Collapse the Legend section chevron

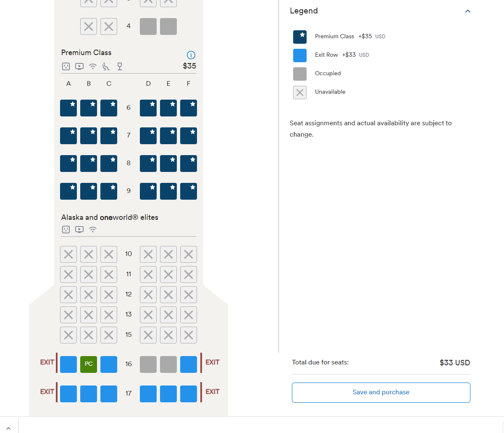468,11
